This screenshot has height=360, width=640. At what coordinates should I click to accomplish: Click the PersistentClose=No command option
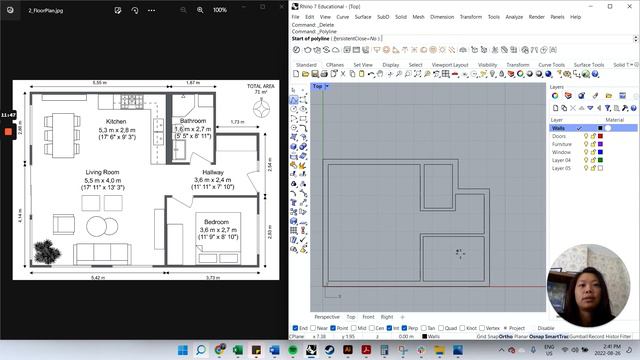click(356, 38)
